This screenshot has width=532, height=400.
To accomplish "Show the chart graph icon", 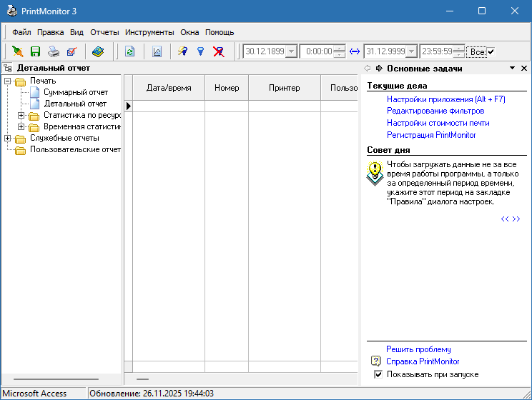I will point(157,51).
